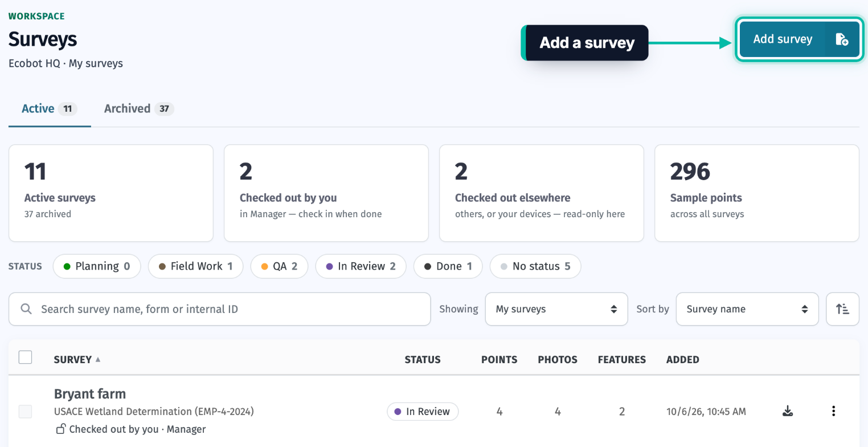Open the Checked out by you card

coord(326,193)
